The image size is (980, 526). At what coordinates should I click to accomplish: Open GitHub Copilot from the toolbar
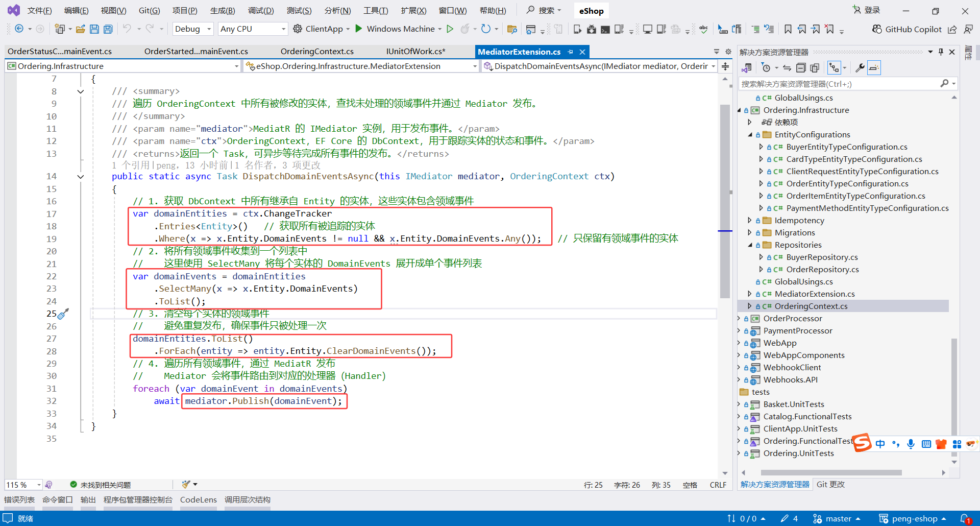click(x=906, y=29)
